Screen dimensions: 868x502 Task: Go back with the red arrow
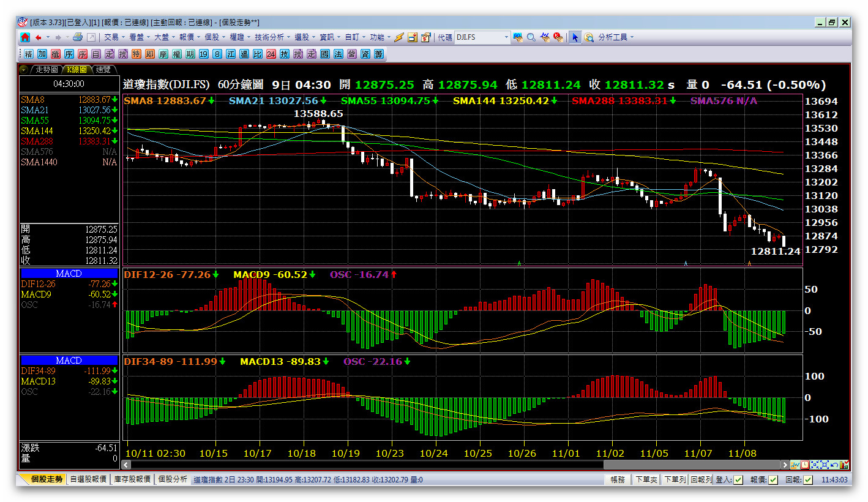pyautogui.click(x=39, y=37)
